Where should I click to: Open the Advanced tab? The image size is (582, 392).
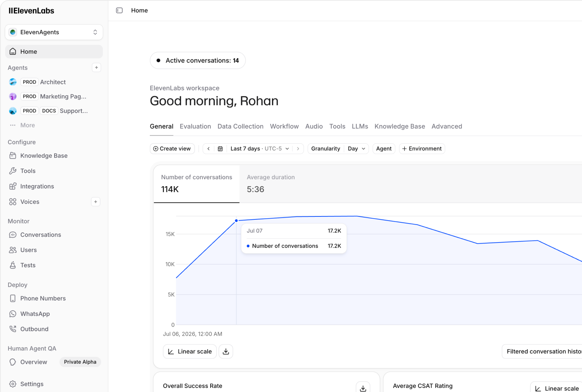click(x=447, y=126)
